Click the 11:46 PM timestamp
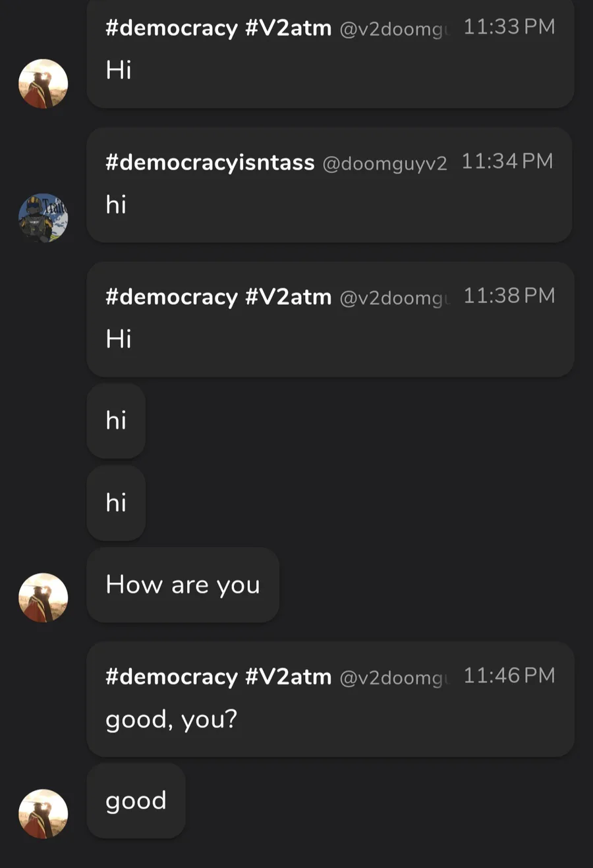Screen dimensions: 593x868 click(x=509, y=676)
